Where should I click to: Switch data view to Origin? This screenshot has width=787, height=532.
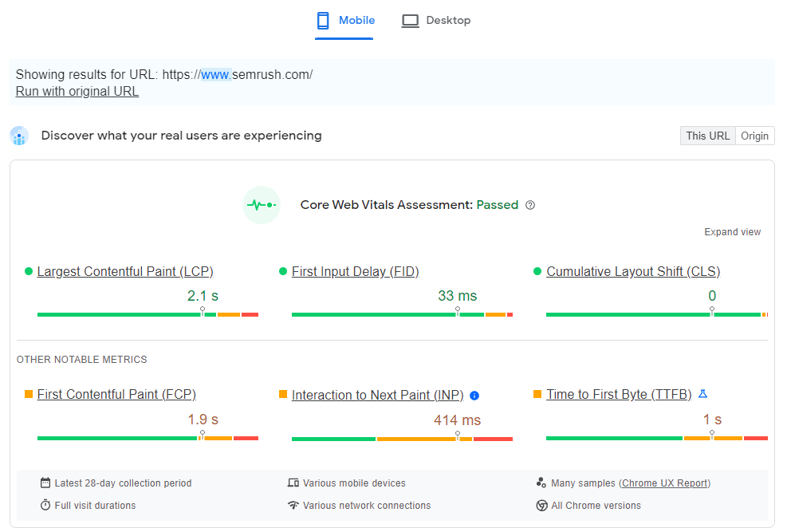point(754,136)
